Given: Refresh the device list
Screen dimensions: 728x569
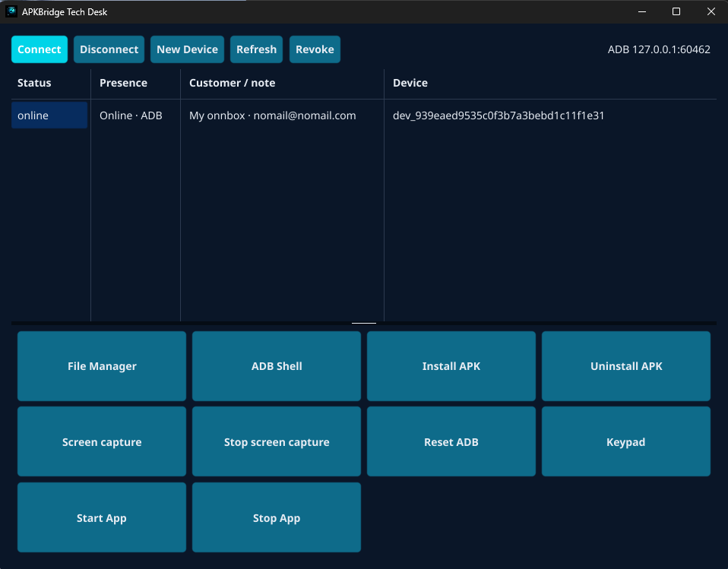Looking at the screenshot, I should click(256, 49).
